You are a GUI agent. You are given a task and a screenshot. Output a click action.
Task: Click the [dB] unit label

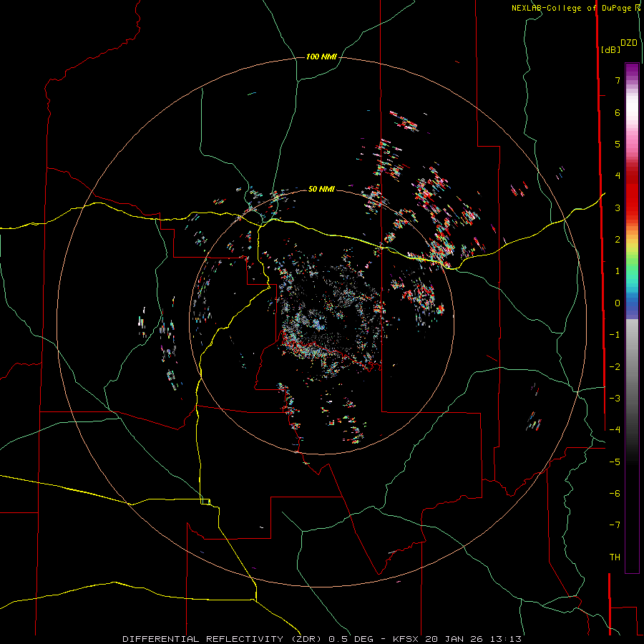(611, 49)
